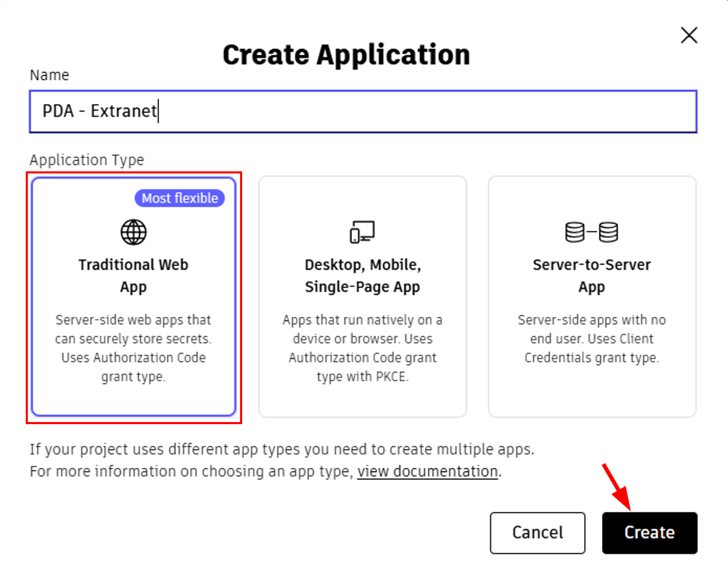Open the view documentation link

[428, 471]
